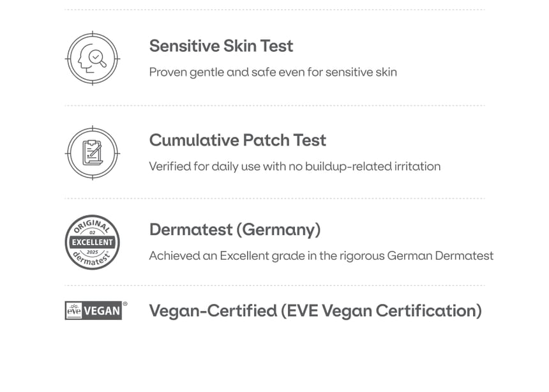The image size is (549, 392).
Task: Open the Cumulative Patch Test heading
Action: pyautogui.click(x=237, y=140)
